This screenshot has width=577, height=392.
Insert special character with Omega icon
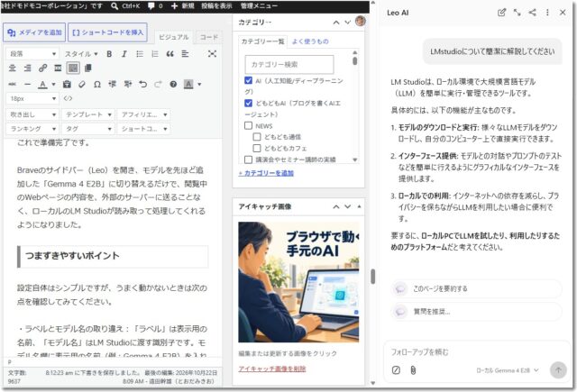tap(97, 84)
